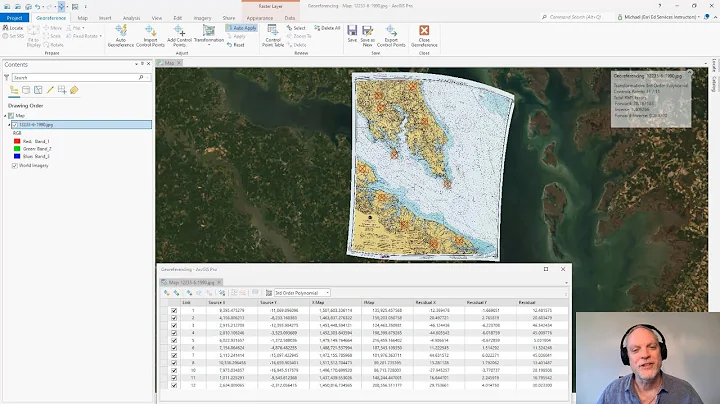
Task: Click Select in the Review group
Action: coord(296,28)
